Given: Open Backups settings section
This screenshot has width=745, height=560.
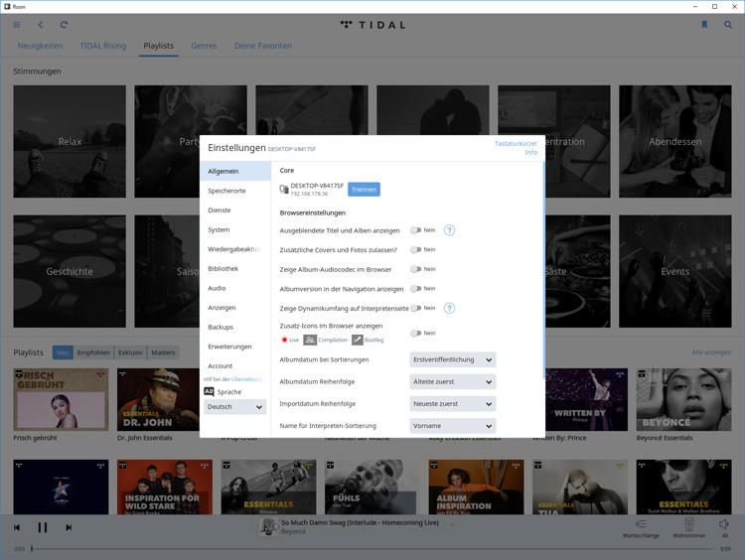Looking at the screenshot, I should (235, 327).
